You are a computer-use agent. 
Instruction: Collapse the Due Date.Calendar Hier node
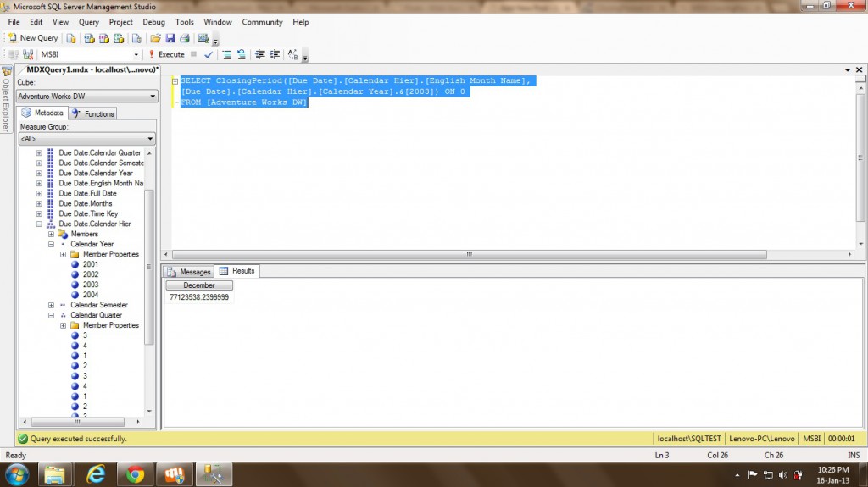tap(39, 224)
